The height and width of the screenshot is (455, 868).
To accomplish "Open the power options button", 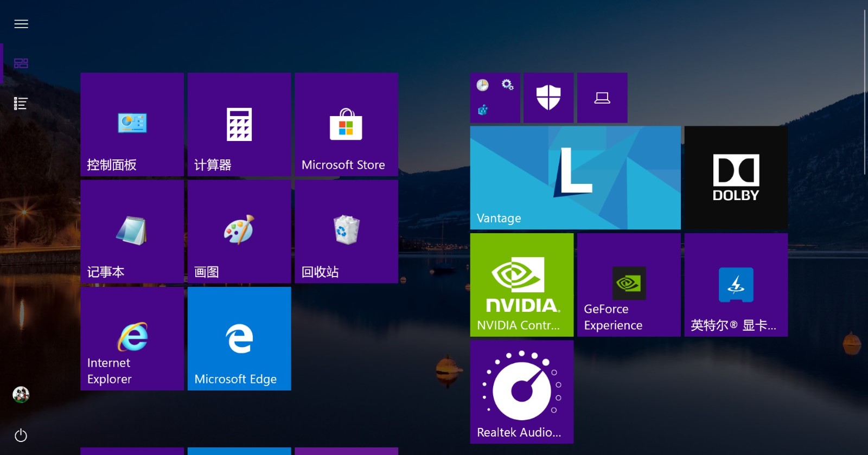I will click(x=21, y=435).
